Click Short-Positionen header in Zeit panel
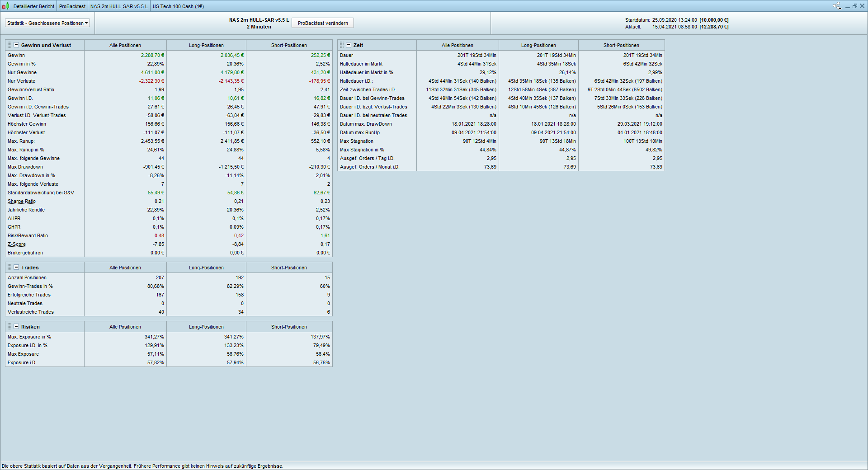Image resolution: width=868 pixels, height=470 pixels. click(x=621, y=45)
